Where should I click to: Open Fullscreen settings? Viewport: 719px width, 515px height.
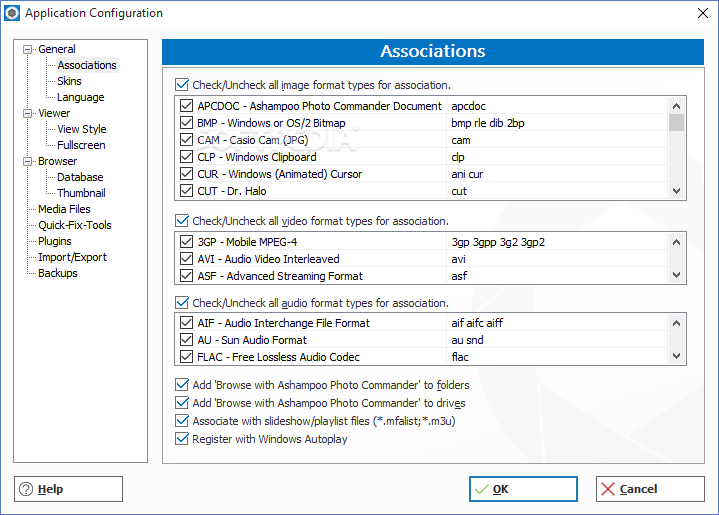[x=81, y=145]
